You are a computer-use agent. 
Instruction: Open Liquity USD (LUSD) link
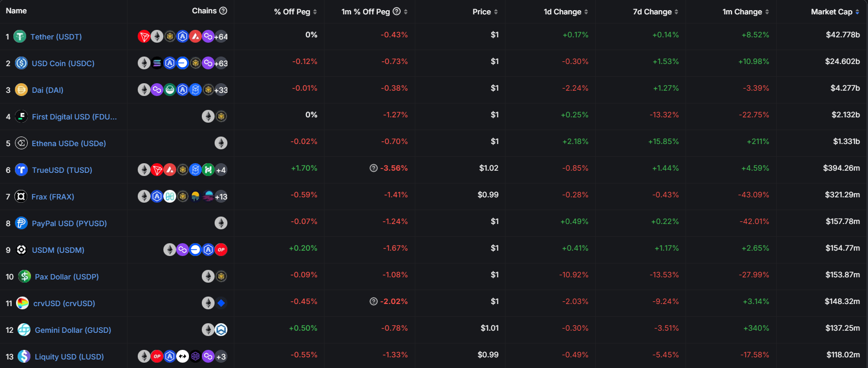pyautogui.click(x=69, y=357)
